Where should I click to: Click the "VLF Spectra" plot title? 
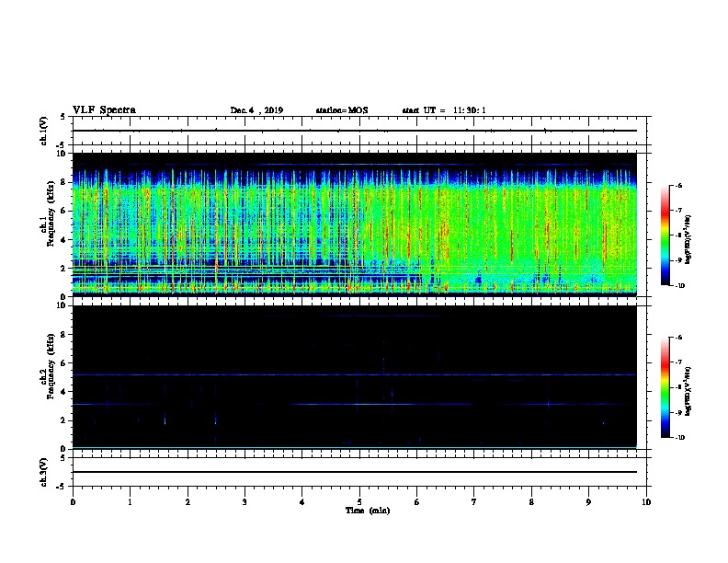point(105,110)
